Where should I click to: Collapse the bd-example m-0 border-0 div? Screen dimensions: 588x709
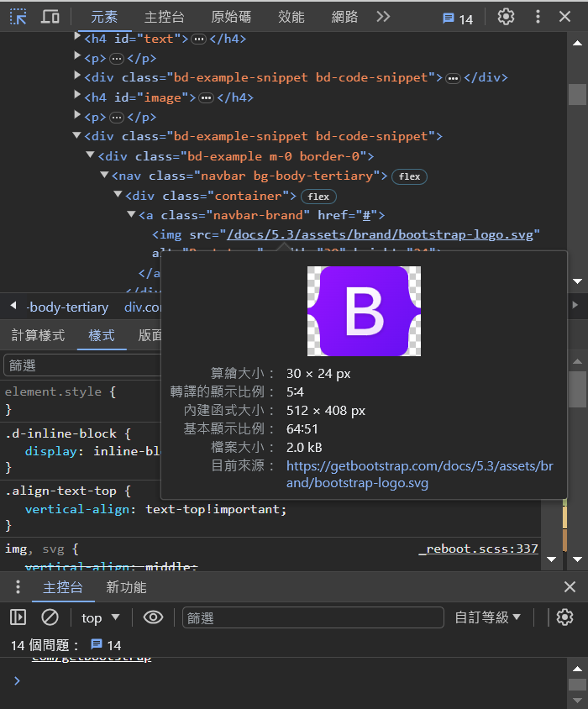tap(91, 155)
